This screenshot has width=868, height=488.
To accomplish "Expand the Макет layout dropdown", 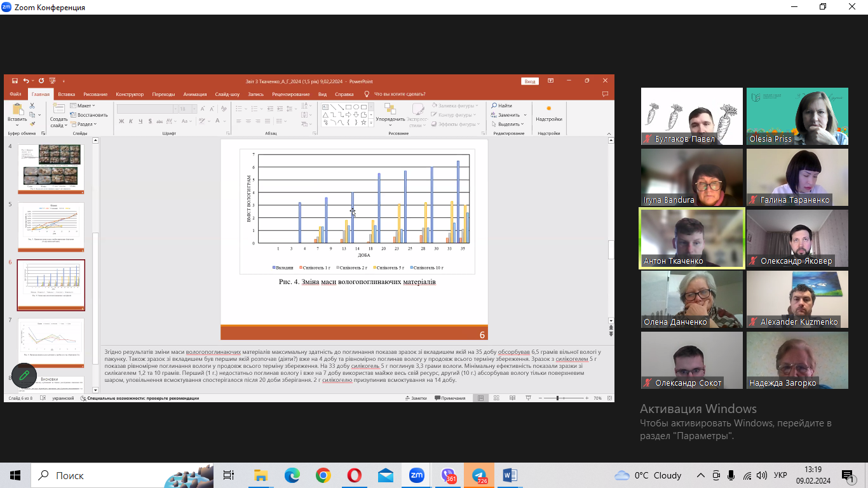I will tap(85, 106).
